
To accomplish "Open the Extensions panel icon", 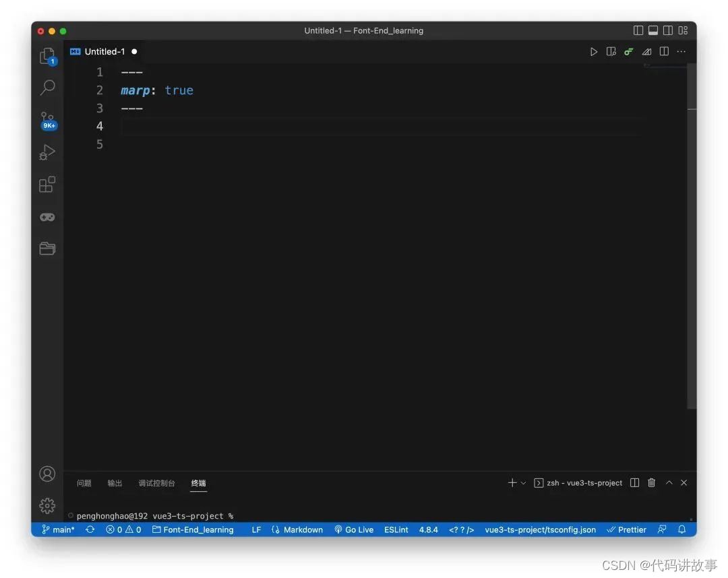I will (x=47, y=184).
